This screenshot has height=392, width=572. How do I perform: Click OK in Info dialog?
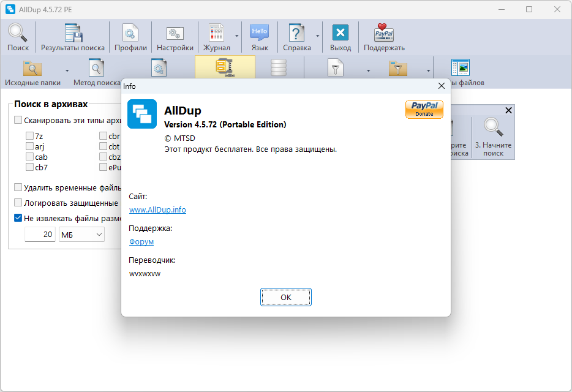[x=285, y=297]
